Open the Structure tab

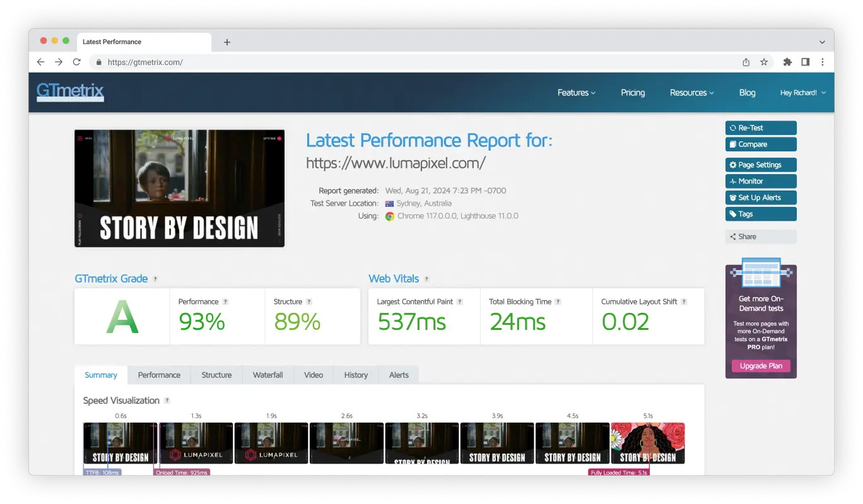216,375
